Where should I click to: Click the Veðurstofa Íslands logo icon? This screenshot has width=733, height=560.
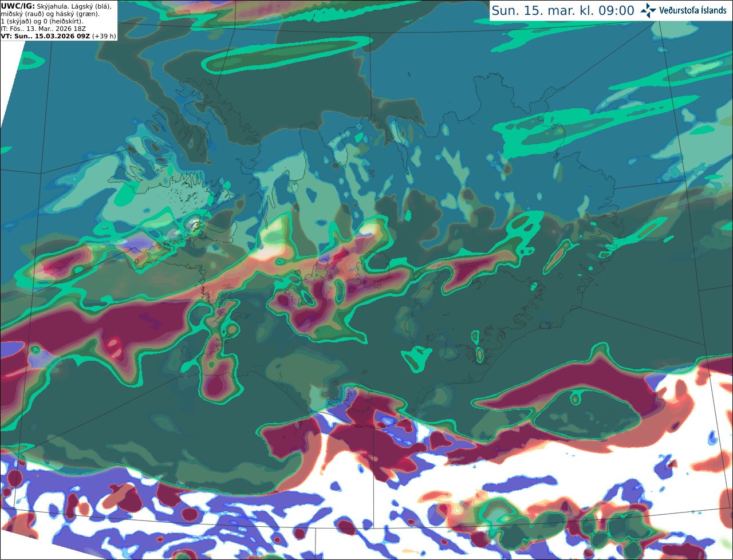click(x=648, y=10)
